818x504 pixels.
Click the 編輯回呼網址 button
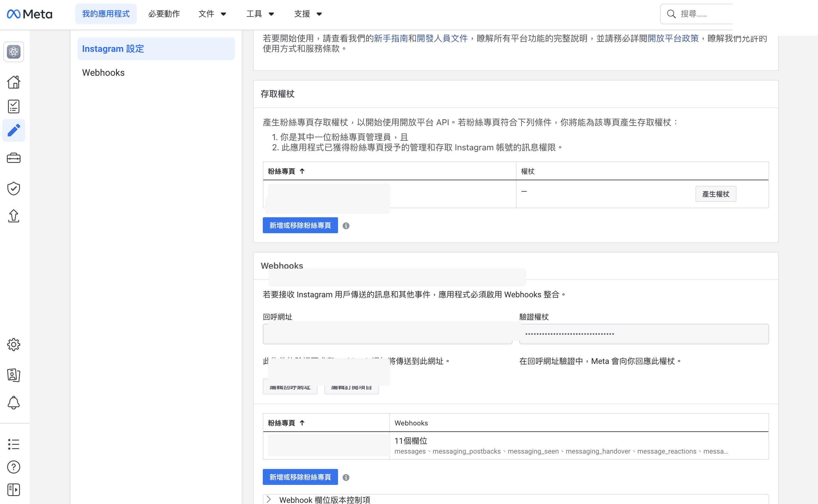[x=290, y=387]
